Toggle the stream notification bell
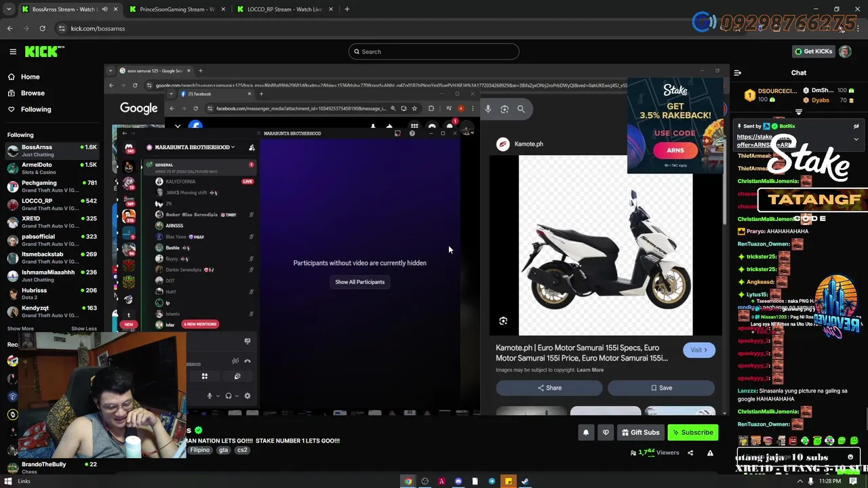868x488 pixels. (586, 432)
